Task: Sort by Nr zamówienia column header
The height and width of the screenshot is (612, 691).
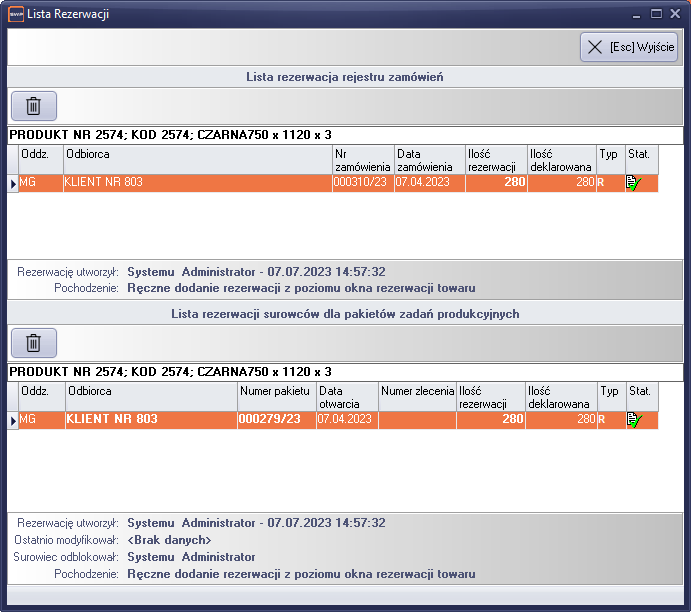Action: point(362,160)
